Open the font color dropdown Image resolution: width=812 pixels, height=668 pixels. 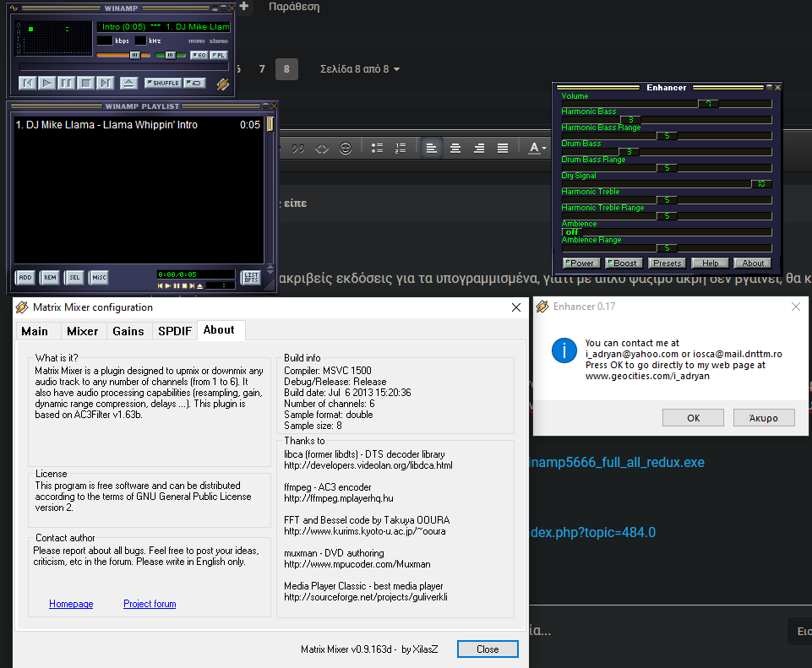537,149
